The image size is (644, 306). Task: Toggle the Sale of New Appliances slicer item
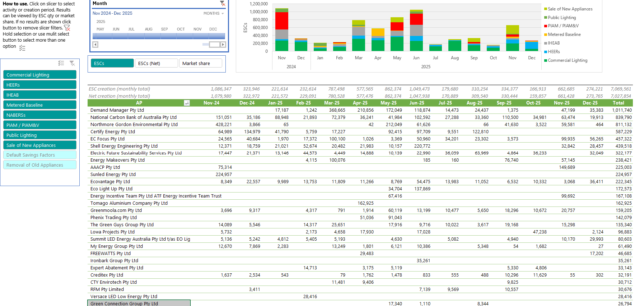click(40, 145)
